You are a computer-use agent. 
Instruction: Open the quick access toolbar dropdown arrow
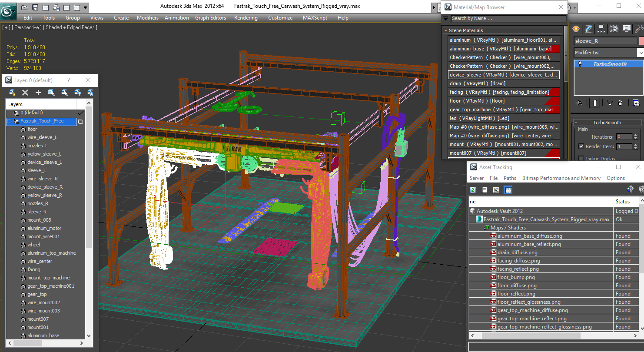[85, 7]
